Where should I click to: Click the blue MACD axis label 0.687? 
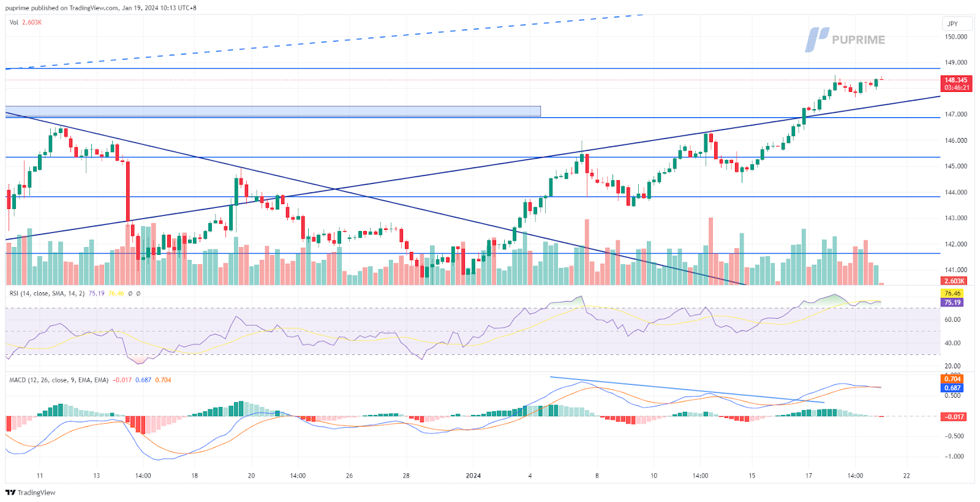click(x=952, y=387)
